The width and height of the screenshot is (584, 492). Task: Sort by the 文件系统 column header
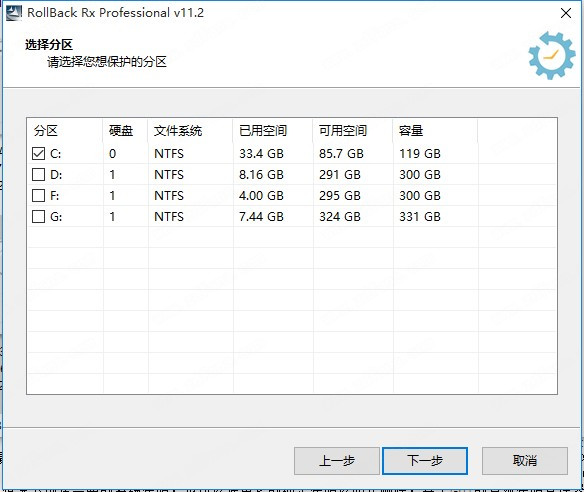[191, 131]
